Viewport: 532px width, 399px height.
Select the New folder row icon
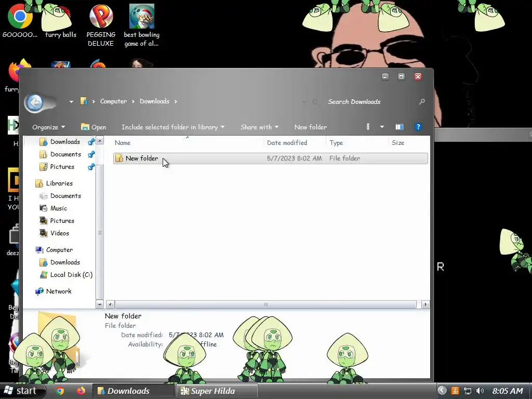[119, 158]
